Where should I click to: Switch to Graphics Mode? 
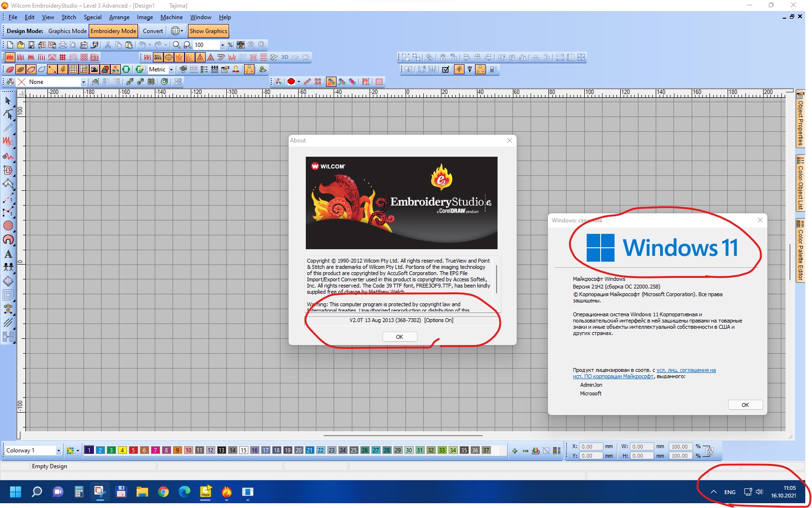68,31
